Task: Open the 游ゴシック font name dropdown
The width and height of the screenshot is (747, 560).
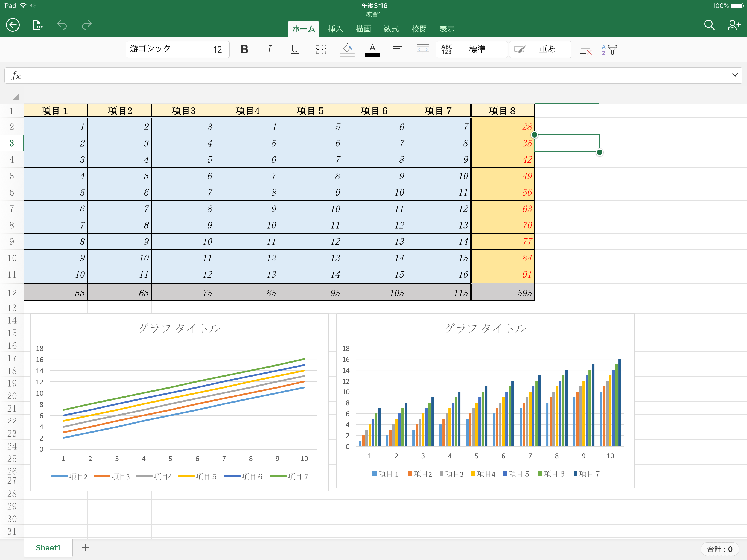Action: (x=165, y=49)
